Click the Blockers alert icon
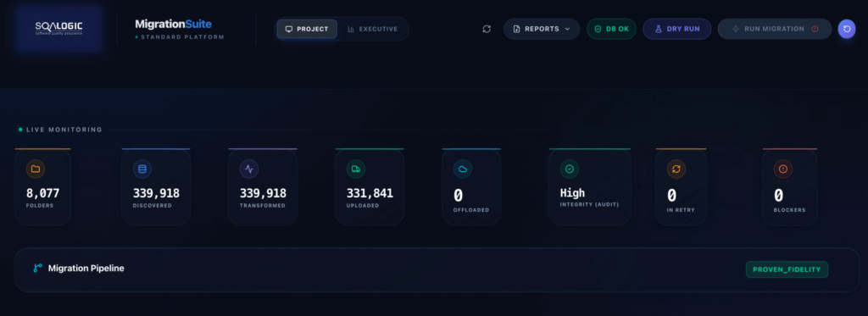The width and height of the screenshot is (868, 316). 782,169
